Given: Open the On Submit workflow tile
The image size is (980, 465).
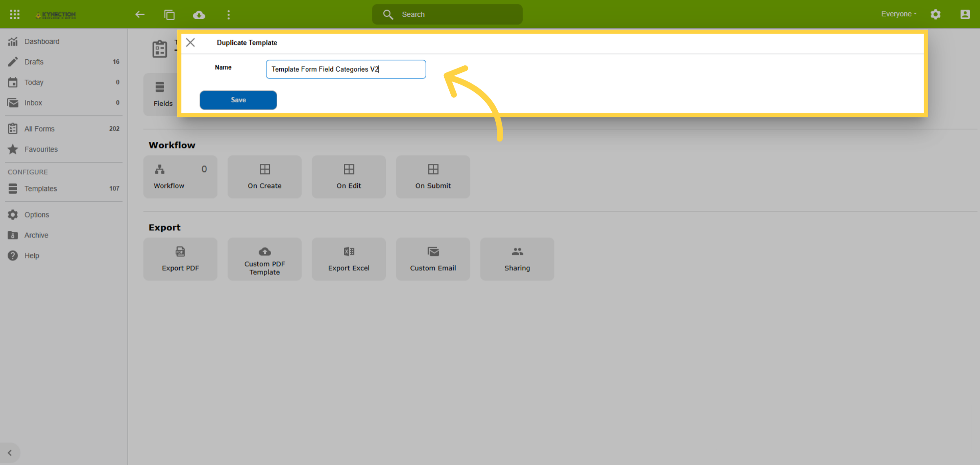Looking at the screenshot, I should click(433, 177).
